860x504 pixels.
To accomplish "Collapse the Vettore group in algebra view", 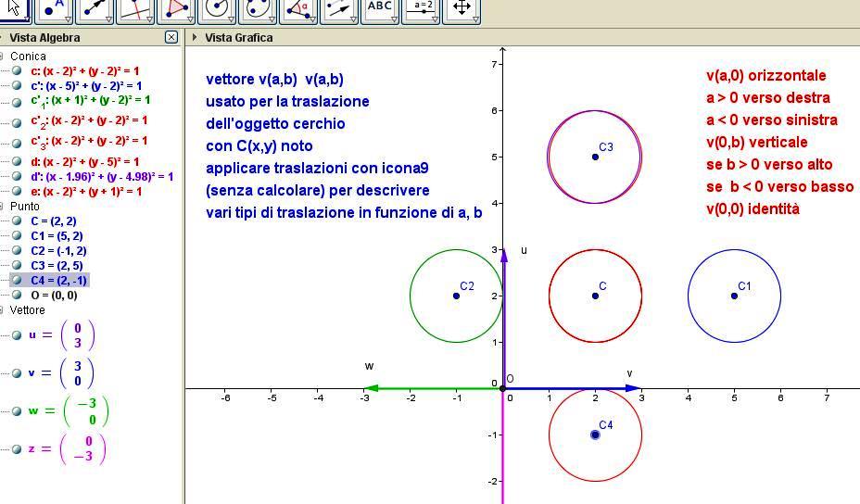I will pyautogui.click(x=2, y=309).
